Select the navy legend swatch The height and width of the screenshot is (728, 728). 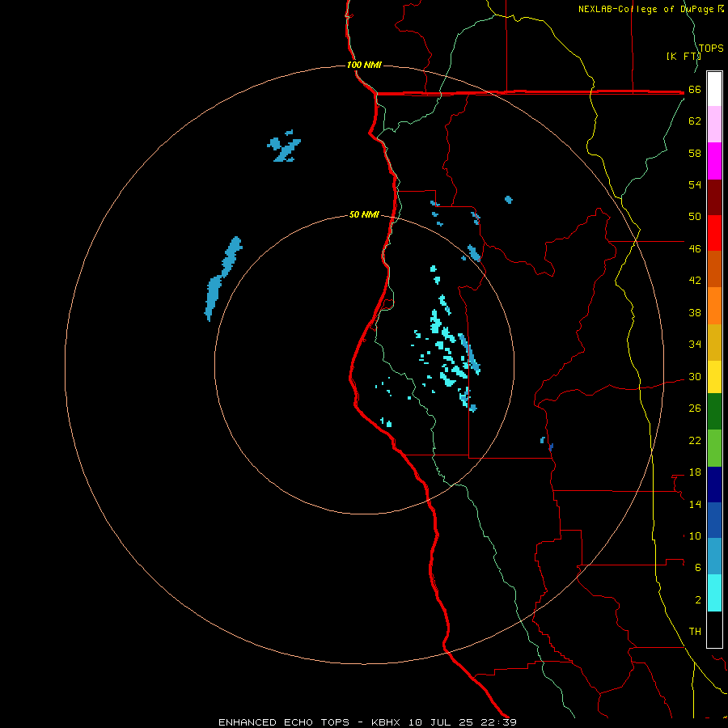coord(714,485)
